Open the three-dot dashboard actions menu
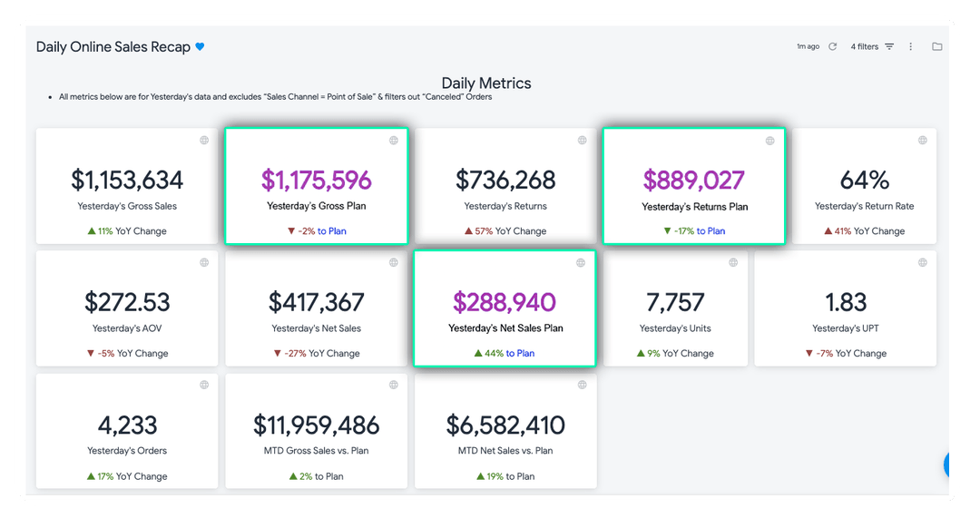Viewport: 980px width, 518px height. 911,46
